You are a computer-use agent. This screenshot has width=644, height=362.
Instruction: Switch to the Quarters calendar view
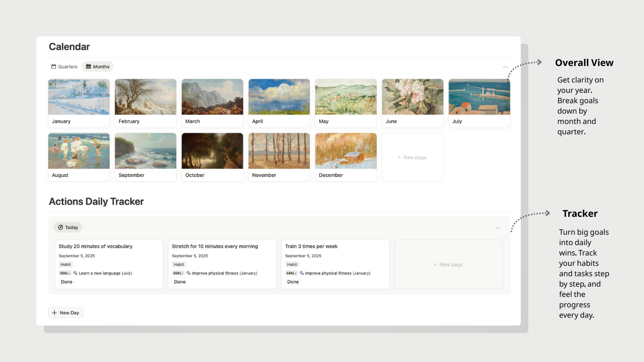[x=64, y=66]
